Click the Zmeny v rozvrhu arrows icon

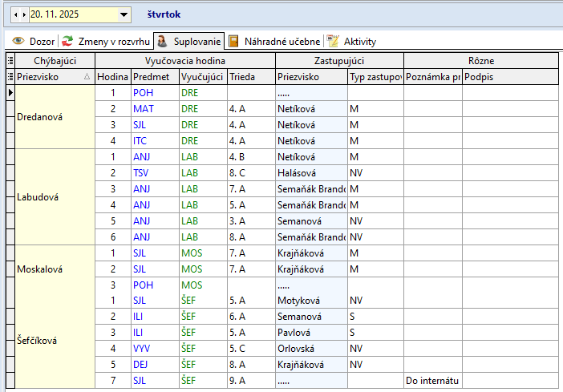click(68, 41)
